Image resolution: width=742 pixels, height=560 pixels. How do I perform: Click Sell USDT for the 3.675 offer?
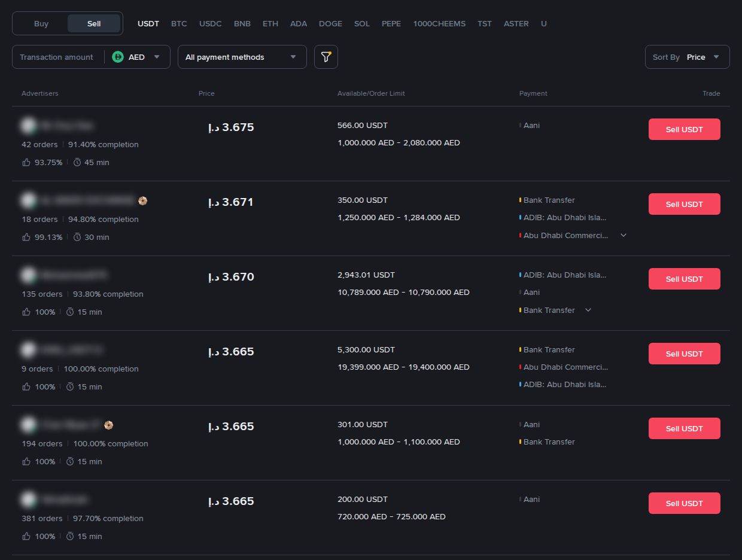point(684,129)
